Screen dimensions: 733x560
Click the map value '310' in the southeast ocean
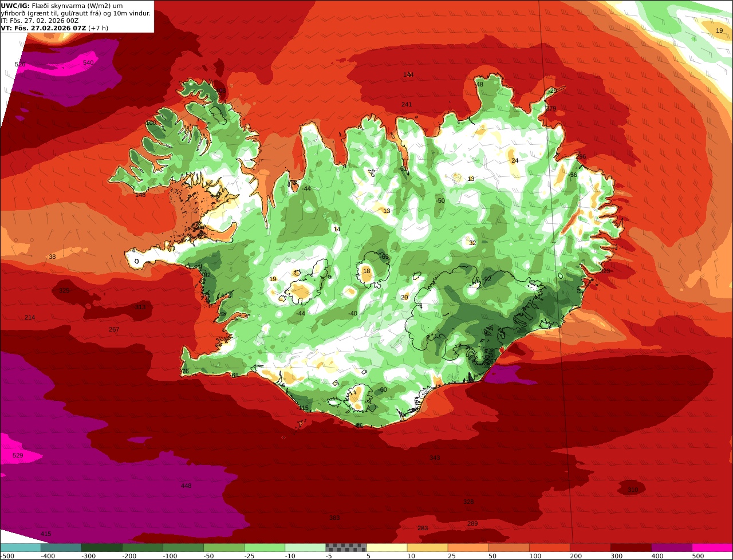pyautogui.click(x=632, y=490)
